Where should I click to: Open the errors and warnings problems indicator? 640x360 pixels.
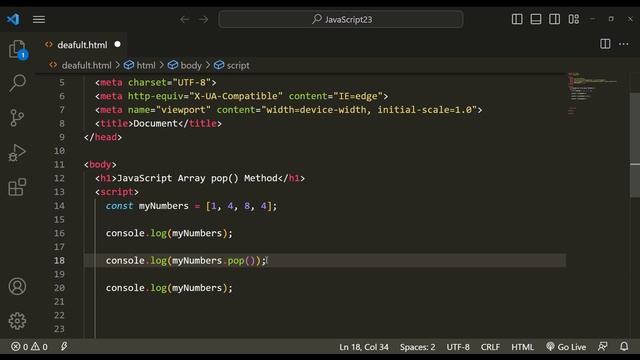(29, 347)
